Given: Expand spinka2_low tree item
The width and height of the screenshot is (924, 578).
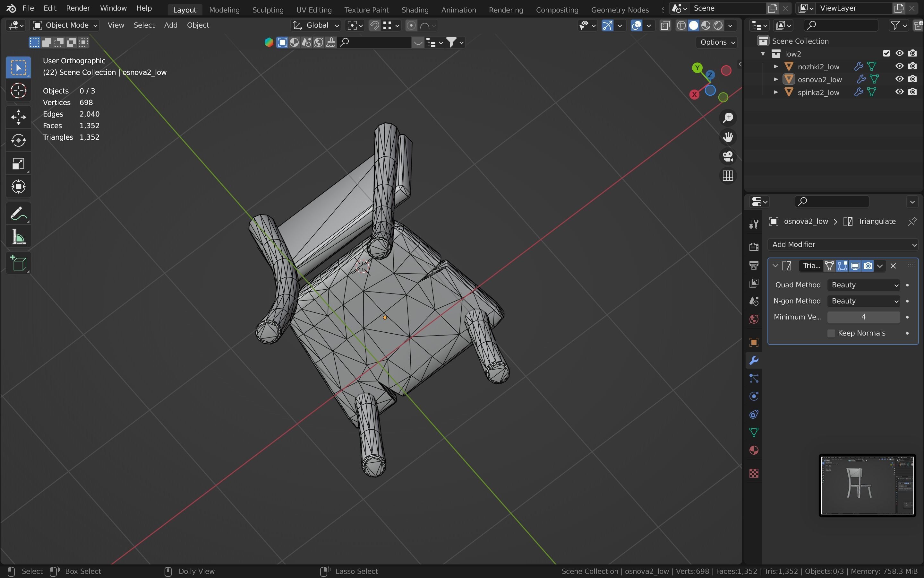Looking at the screenshot, I should (776, 92).
